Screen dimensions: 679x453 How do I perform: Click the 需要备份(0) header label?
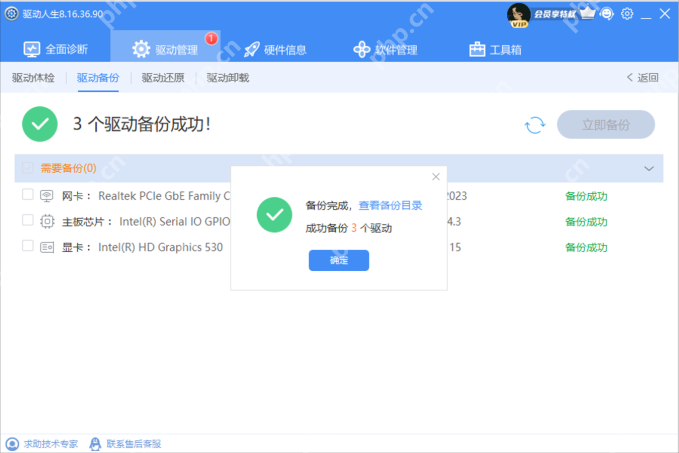[68, 168]
